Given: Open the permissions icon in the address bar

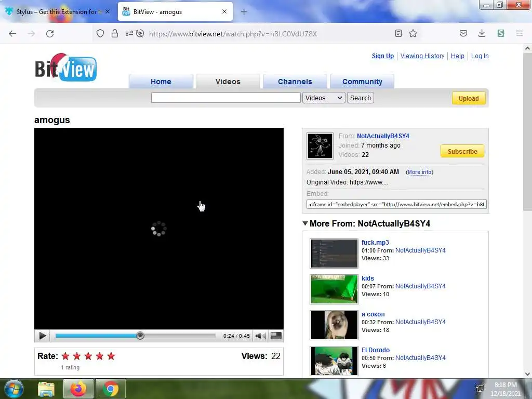Looking at the screenshot, I should (129, 33).
